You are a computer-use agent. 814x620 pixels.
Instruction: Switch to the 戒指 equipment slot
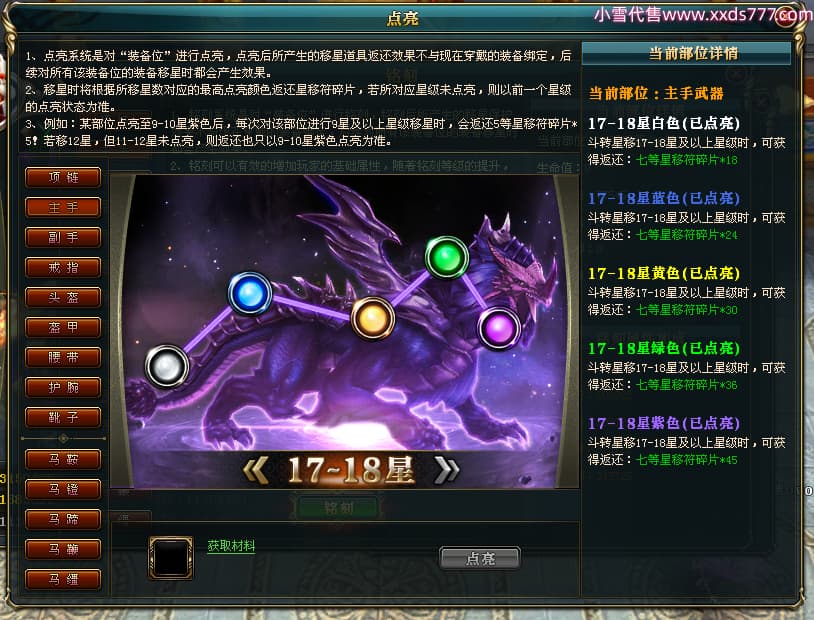click(x=63, y=267)
